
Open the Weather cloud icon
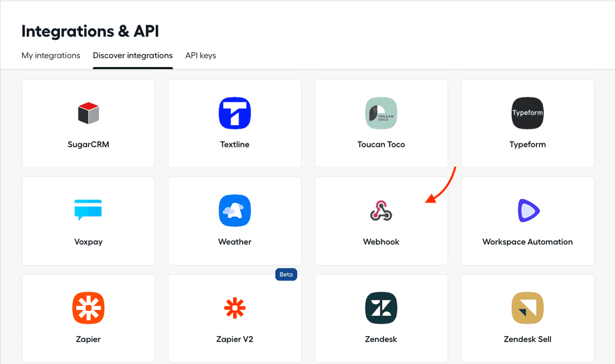pos(235,210)
